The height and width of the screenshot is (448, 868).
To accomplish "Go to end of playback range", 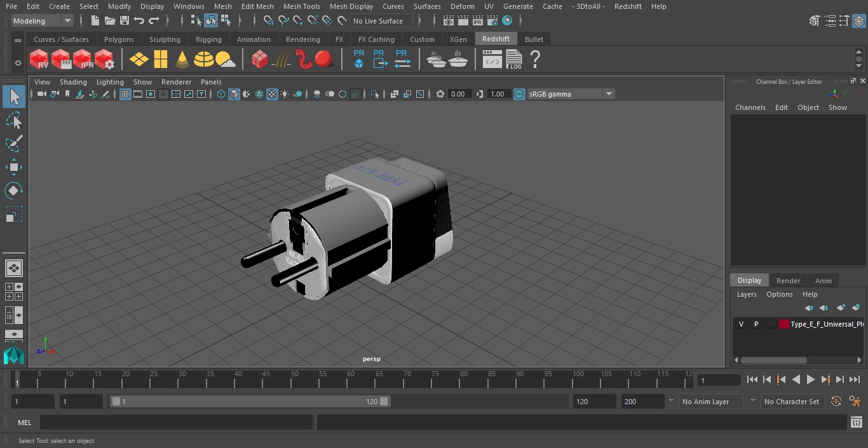I will (x=855, y=379).
